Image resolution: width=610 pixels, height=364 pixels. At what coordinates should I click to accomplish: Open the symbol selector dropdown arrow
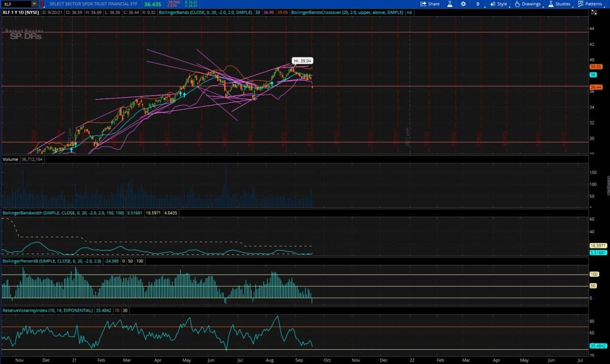point(35,4)
